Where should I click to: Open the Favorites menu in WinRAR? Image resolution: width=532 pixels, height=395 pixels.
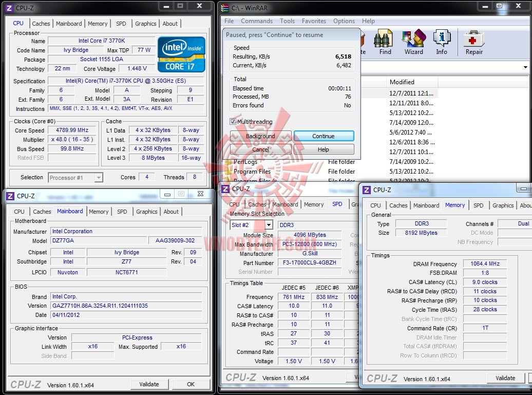click(314, 21)
